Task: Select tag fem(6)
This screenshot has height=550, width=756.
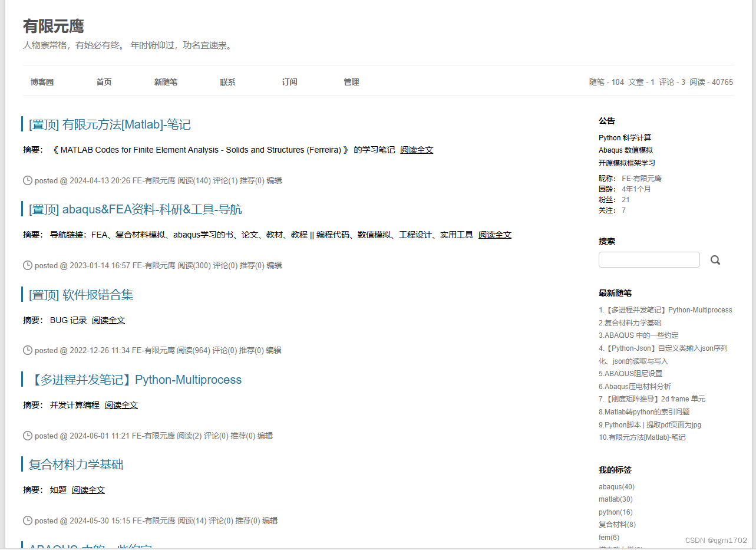Action: 609,538
